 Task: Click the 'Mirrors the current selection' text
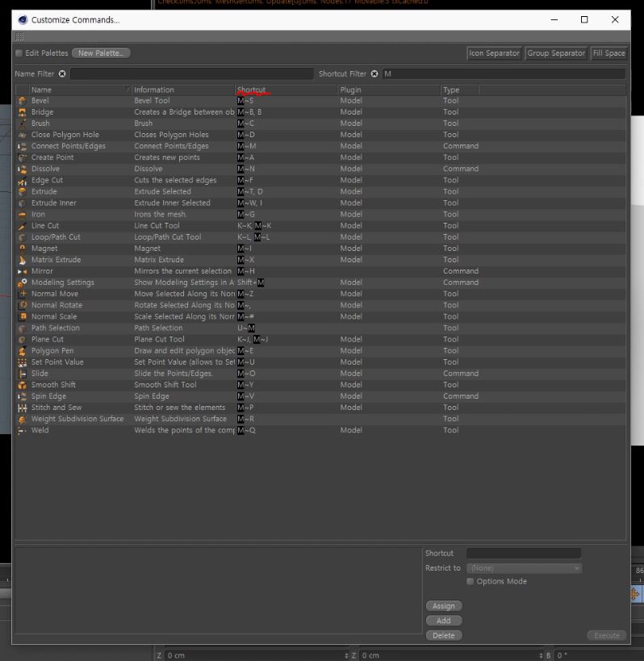(x=183, y=271)
